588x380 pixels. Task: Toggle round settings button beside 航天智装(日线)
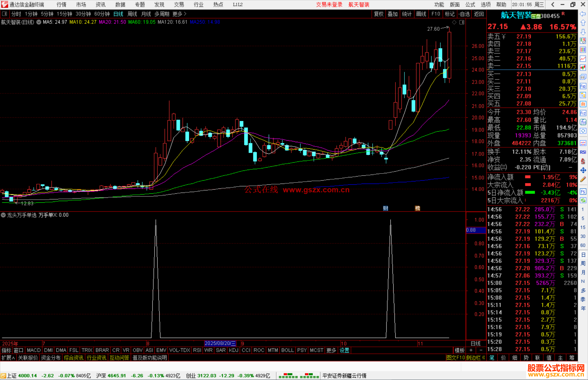[x=39, y=22]
